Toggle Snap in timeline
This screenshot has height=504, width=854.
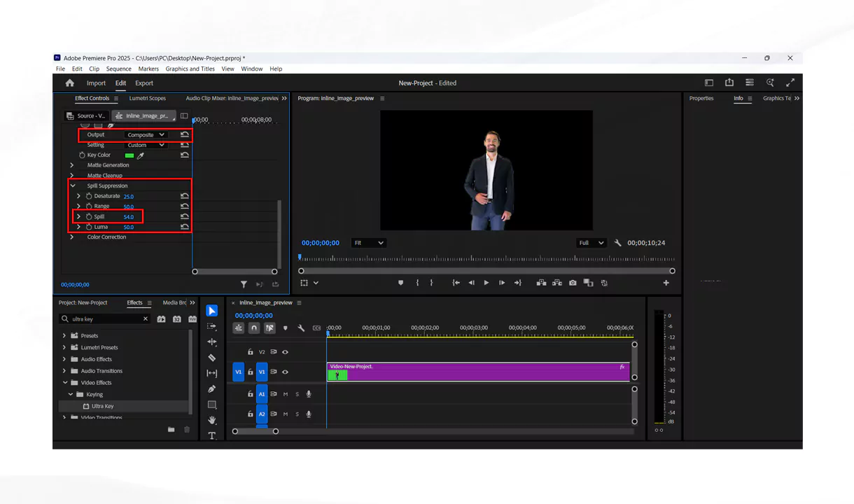point(254,328)
